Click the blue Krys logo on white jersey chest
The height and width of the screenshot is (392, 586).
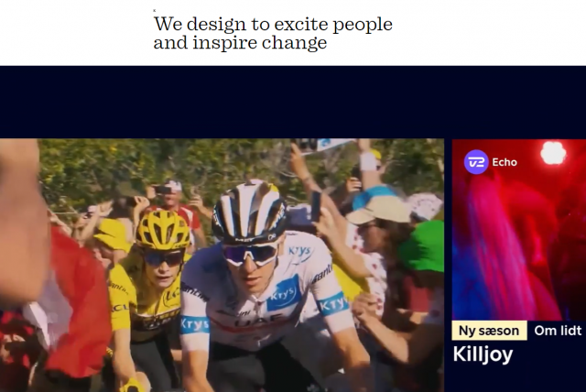click(x=283, y=294)
